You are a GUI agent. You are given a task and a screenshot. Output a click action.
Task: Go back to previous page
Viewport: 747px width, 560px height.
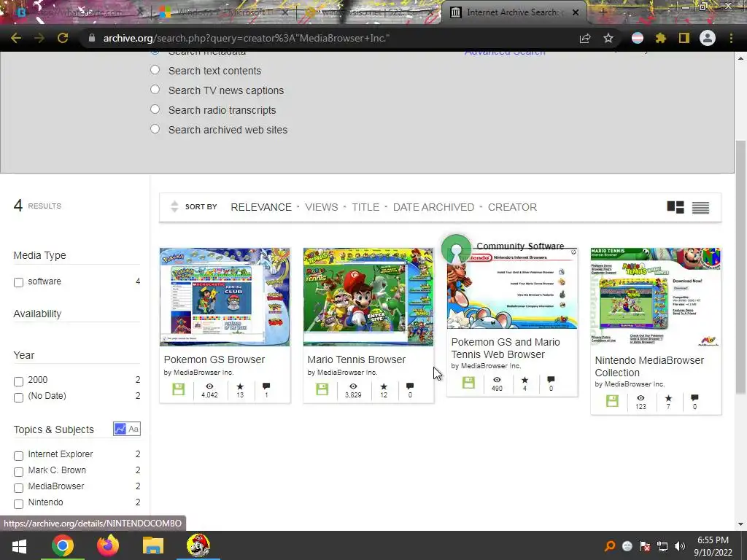point(16,38)
